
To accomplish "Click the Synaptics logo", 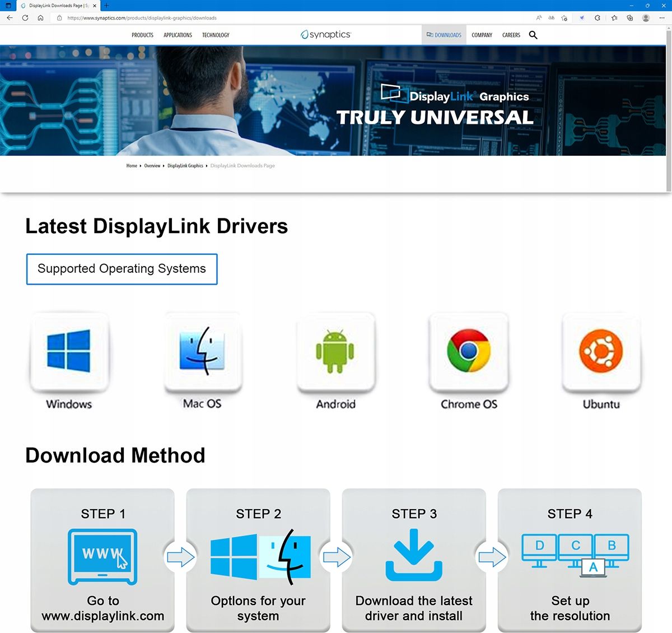I will click(x=326, y=35).
